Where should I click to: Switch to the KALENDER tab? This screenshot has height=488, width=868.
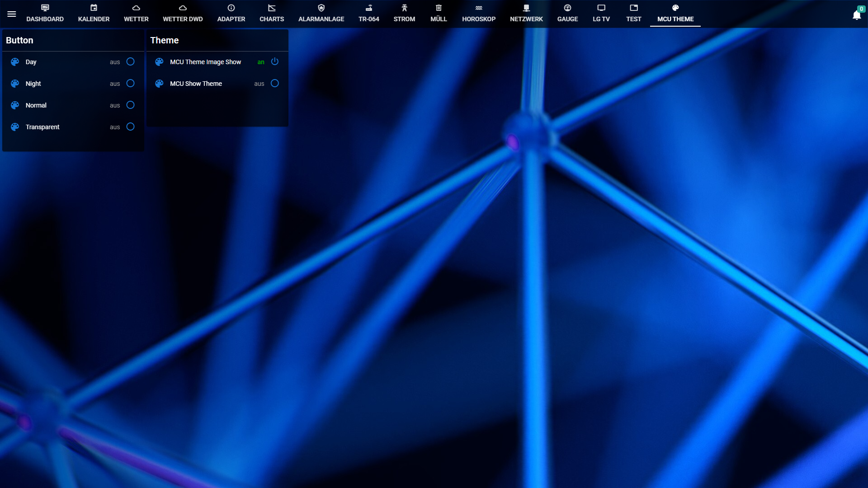tap(94, 14)
